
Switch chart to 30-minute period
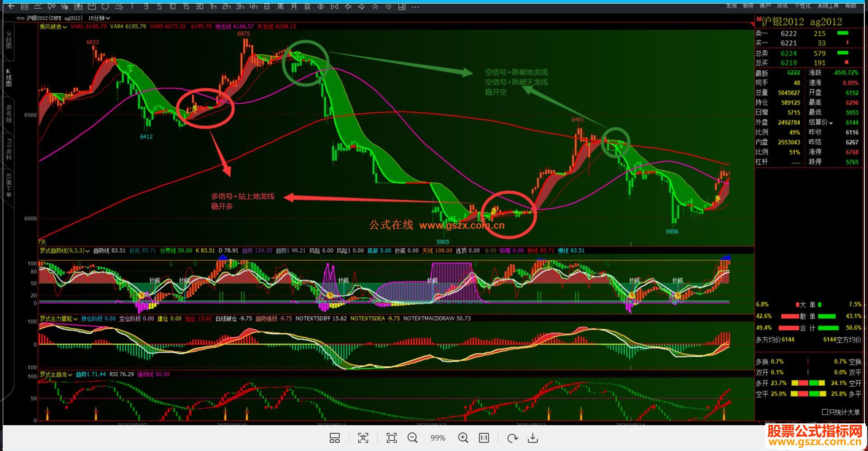click(x=199, y=6)
